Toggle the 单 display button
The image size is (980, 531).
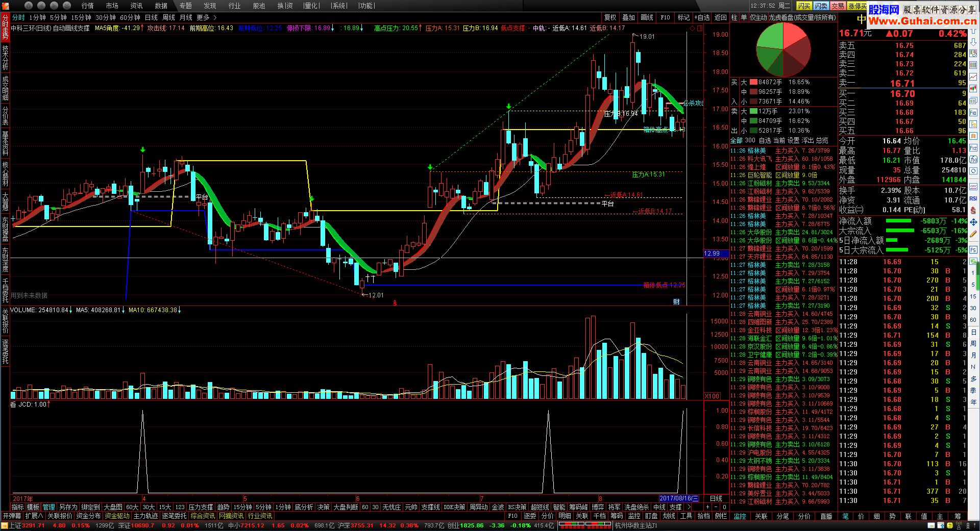click(x=744, y=17)
